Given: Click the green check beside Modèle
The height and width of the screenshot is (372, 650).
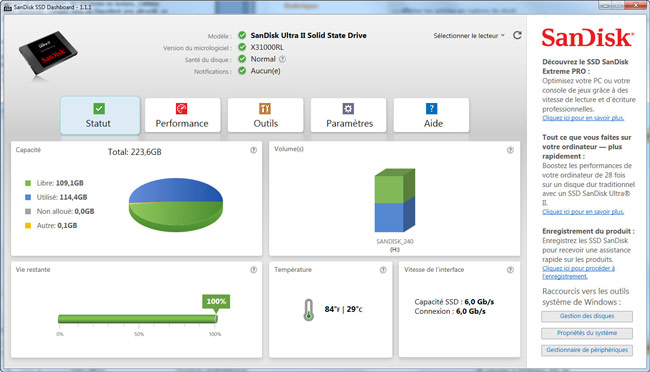Looking at the screenshot, I should click(242, 35).
